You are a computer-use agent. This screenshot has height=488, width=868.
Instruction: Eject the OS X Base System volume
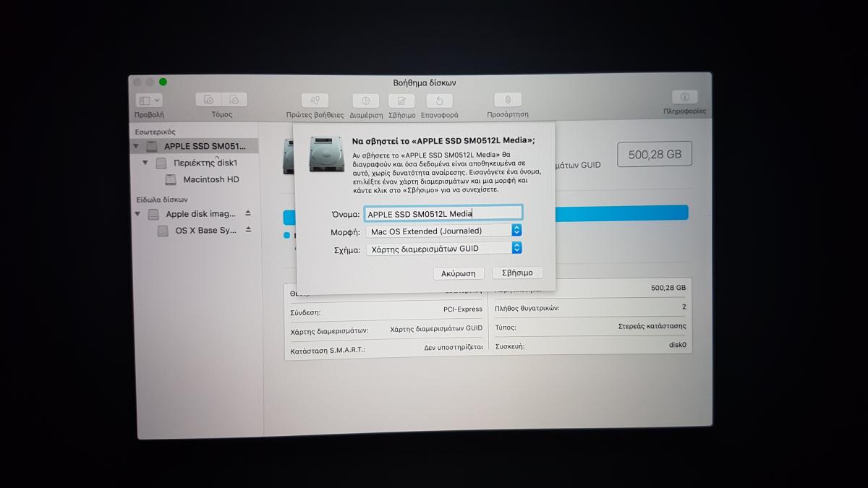(x=248, y=230)
